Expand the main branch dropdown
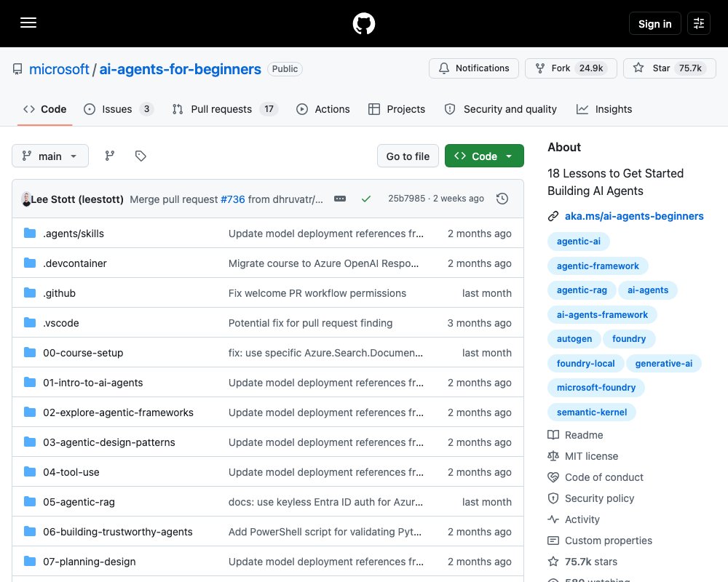728x582 pixels. click(x=50, y=156)
